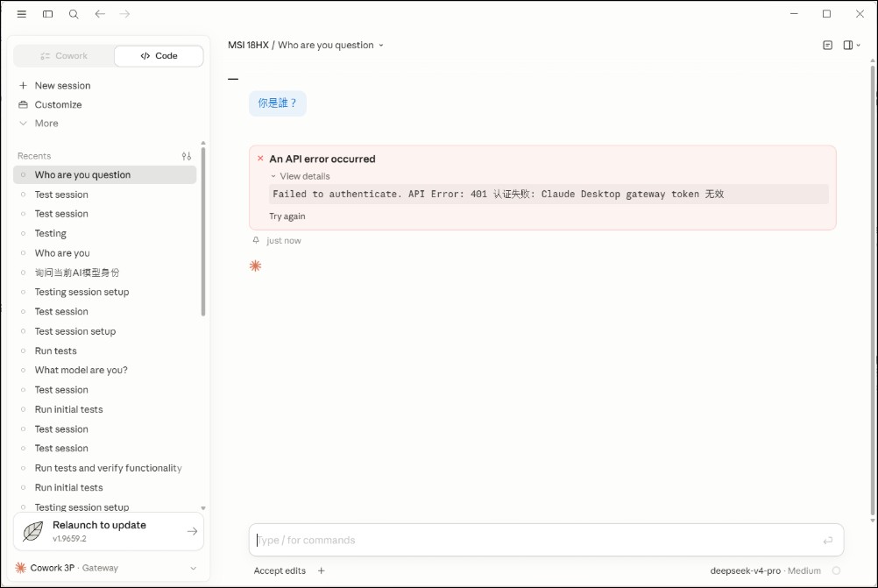Open 'Run tests and verify functionality' session
This screenshot has width=878, height=588.
pyautogui.click(x=104, y=468)
